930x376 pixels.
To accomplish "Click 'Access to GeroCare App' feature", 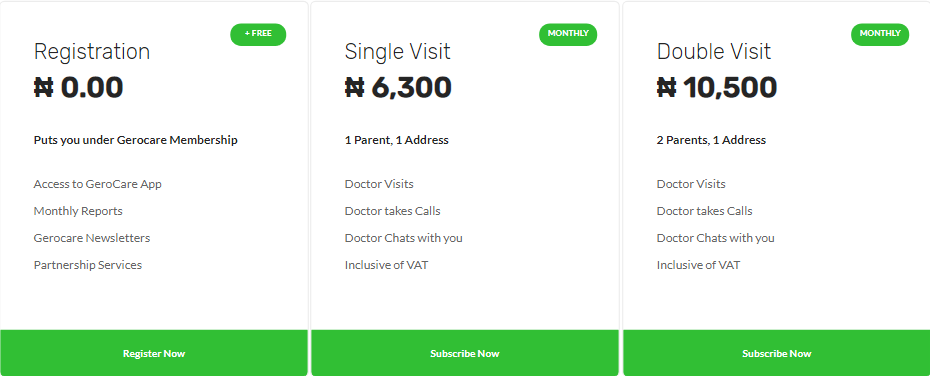I will [x=97, y=184].
